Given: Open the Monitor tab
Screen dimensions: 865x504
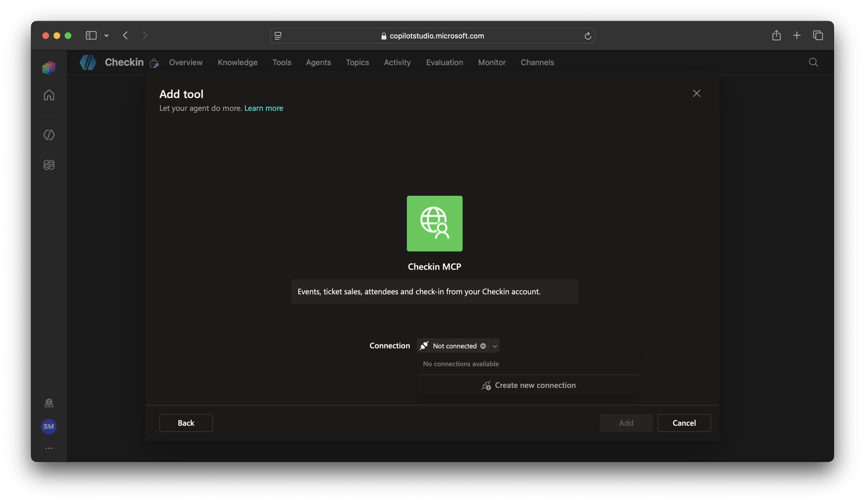Looking at the screenshot, I should (x=492, y=62).
